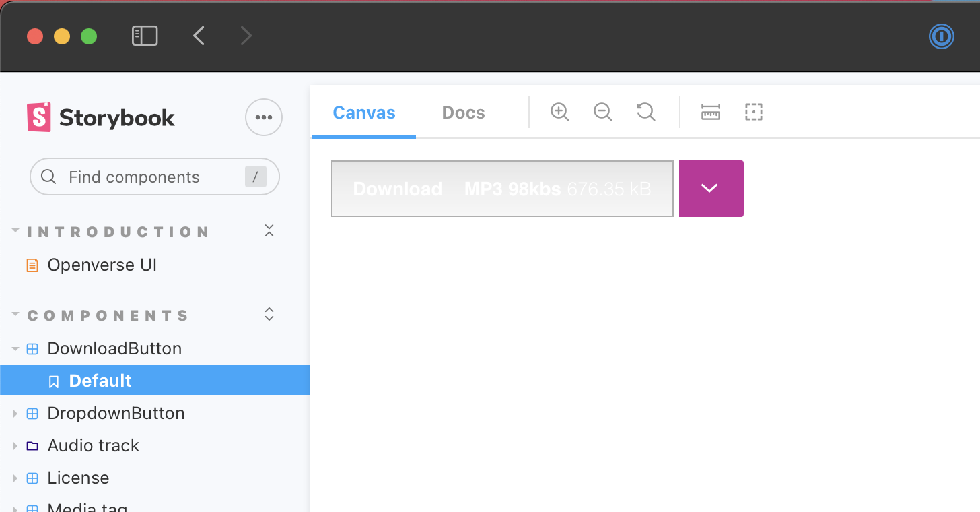This screenshot has height=512, width=980.
Task: Expand the DropdownButton tree arrow
Action: tap(15, 413)
